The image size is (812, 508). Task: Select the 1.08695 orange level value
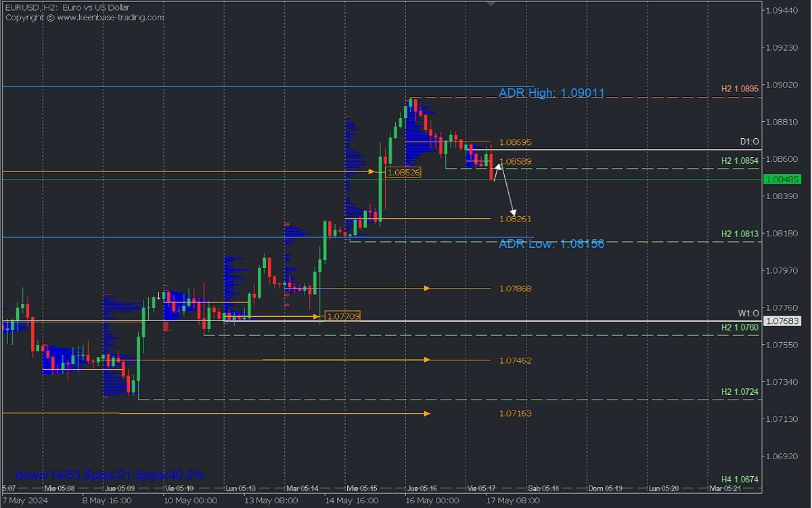pos(516,143)
